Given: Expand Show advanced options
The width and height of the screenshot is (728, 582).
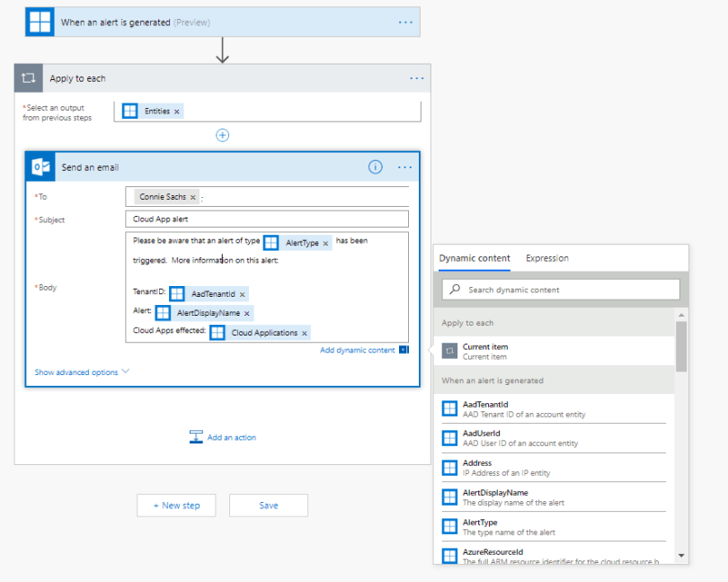Looking at the screenshot, I should (82, 372).
